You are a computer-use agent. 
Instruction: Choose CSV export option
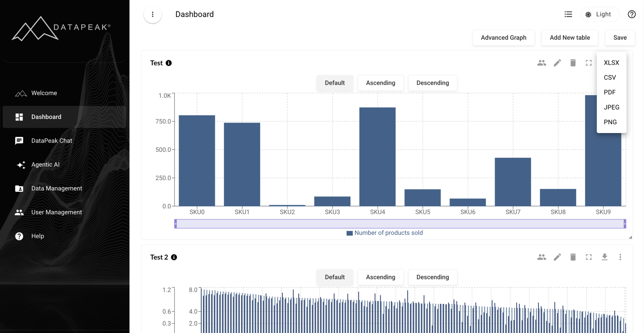(611, 77)
